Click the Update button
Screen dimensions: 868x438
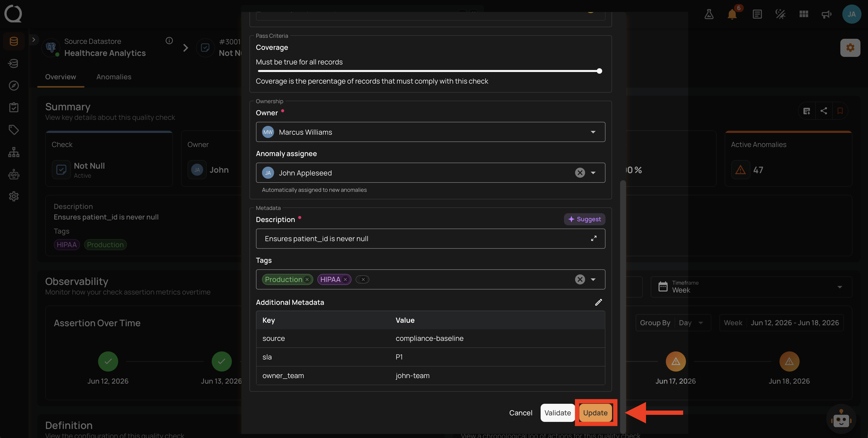(595, 413)
